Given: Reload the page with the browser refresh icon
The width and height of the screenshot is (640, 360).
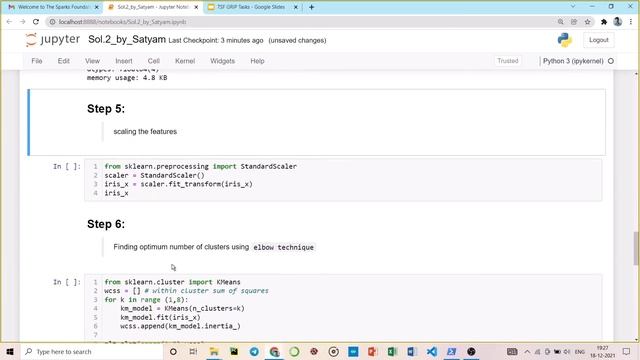Looking at the screenshot, I should pos(36,22).
